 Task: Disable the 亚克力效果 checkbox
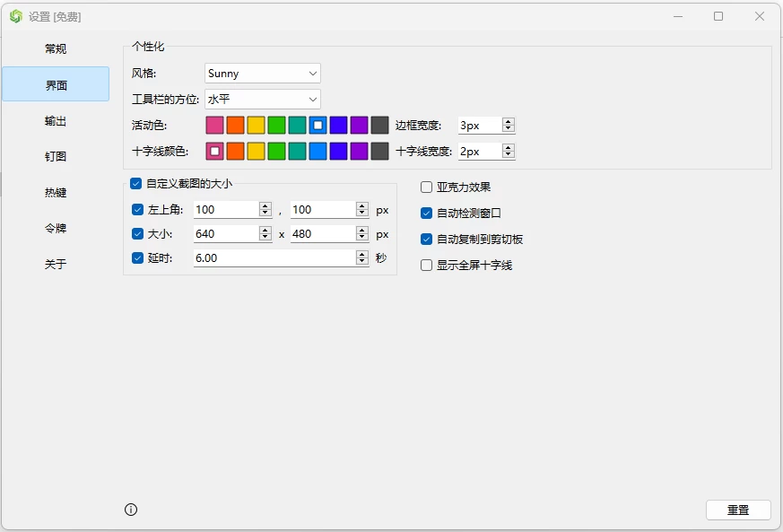[426, 187]
